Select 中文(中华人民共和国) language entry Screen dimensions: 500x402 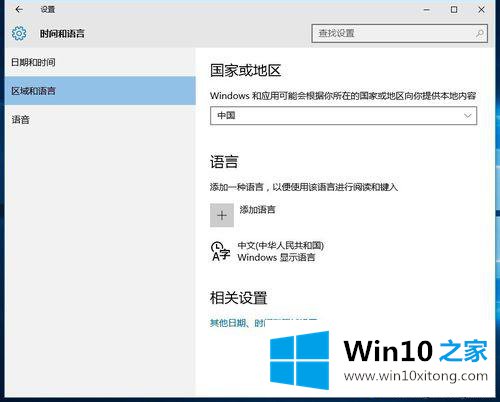(x=281, y=246)
